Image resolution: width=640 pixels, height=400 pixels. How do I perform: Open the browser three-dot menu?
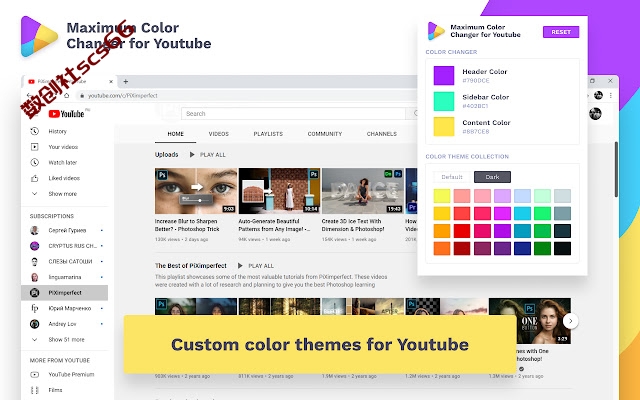click(611, 96)
